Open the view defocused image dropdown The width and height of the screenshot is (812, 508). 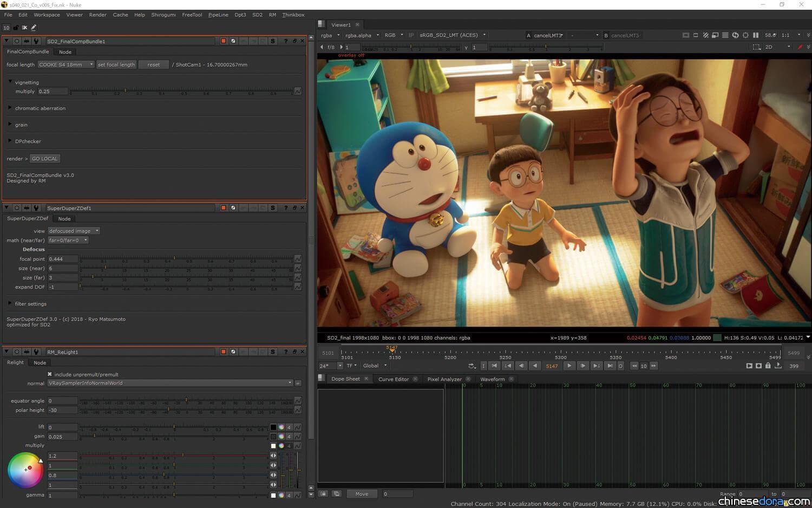click(x=74, y=231)
